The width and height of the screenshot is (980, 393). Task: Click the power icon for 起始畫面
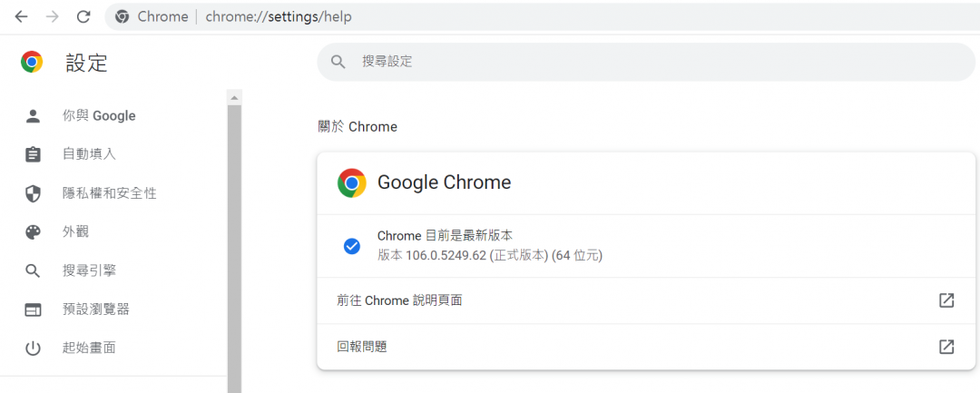click(33, 348)
